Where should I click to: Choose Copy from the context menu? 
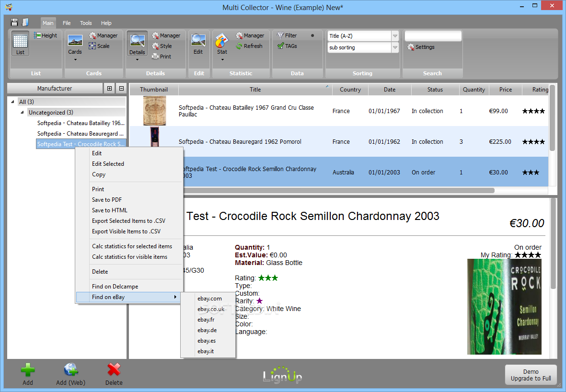pyautogui.click(x=99, y=174)
